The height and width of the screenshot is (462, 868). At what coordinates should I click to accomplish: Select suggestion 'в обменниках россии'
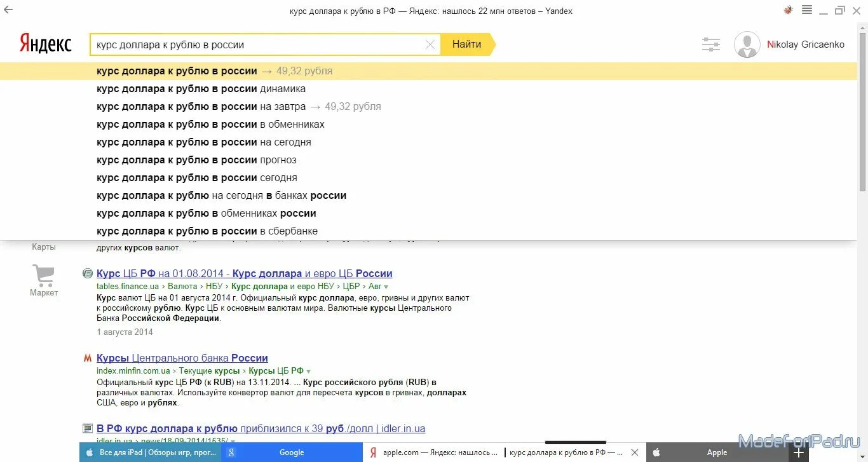click(x=428, y=214)
